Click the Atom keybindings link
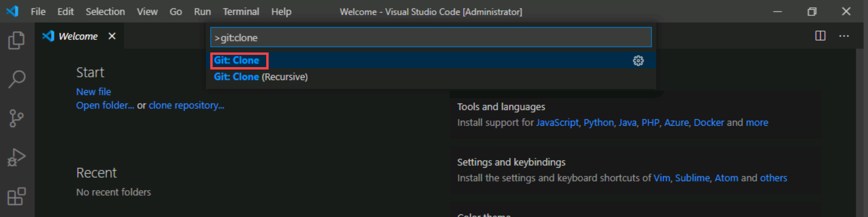The width and height of the screenshot is (868, 217). (726, 178)
